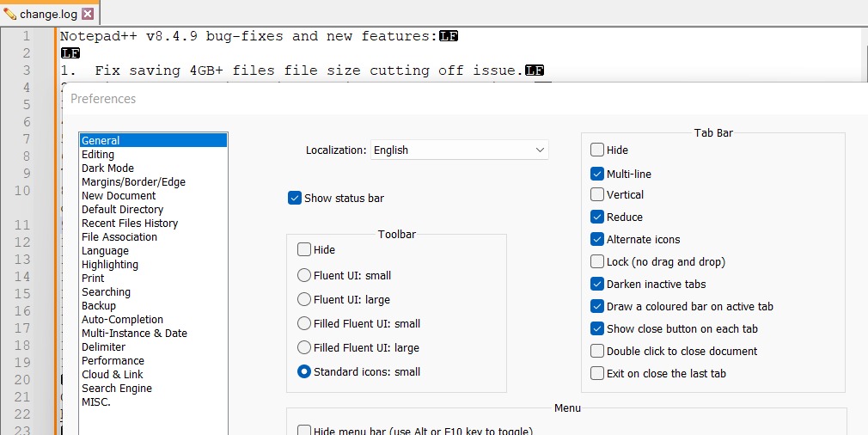Select Filled Fluent UI: small option
The height and width of the screenshot is (435, 868).
pos(304,324)
